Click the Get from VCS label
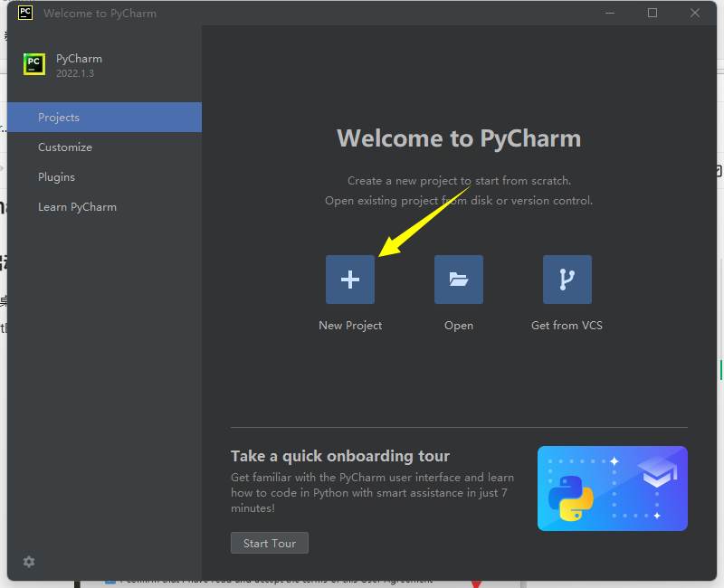Viewport: 724px width, 588px height. (x=567, y=326)
